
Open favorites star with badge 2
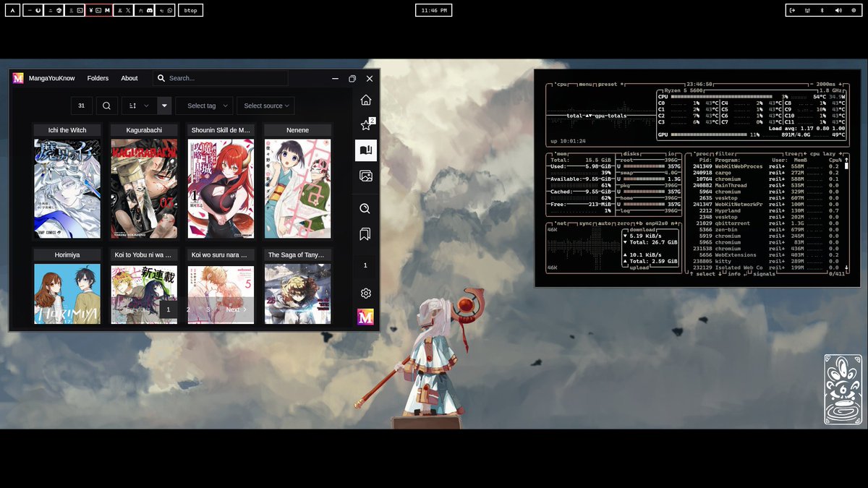(366, 125)
